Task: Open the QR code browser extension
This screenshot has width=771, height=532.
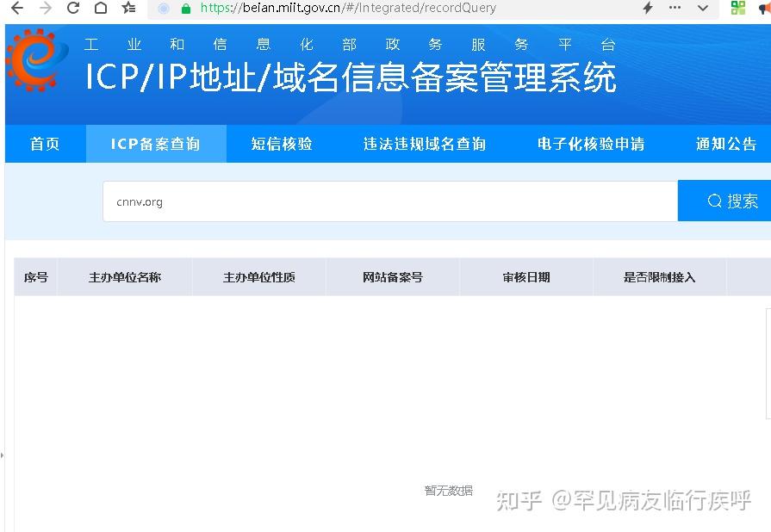Action: [x=738, y=9]
